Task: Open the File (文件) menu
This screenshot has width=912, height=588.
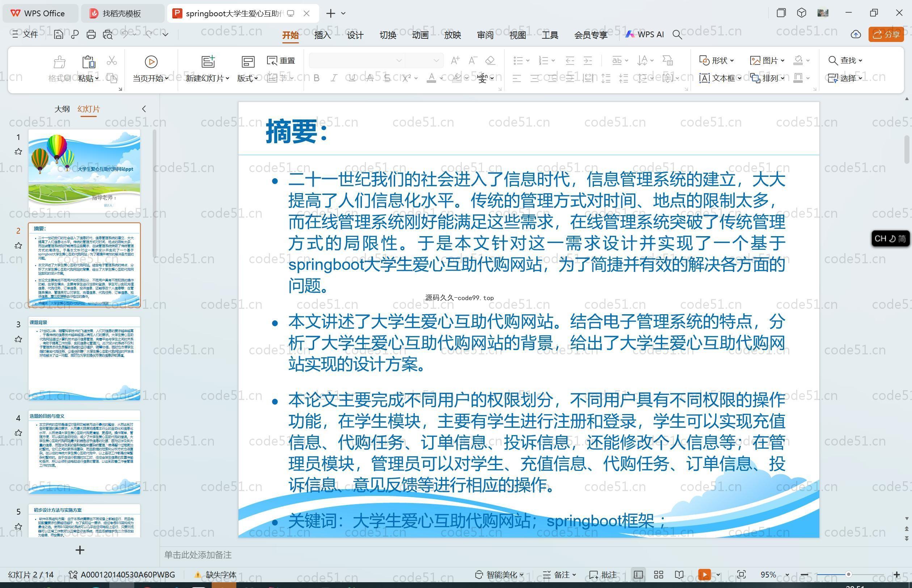Action: pos(25,34)
